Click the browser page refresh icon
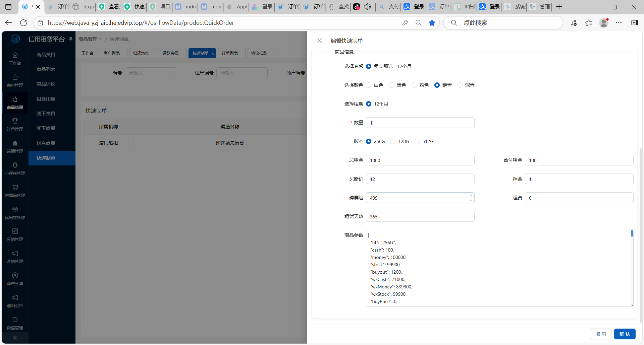 pos(23,23)
